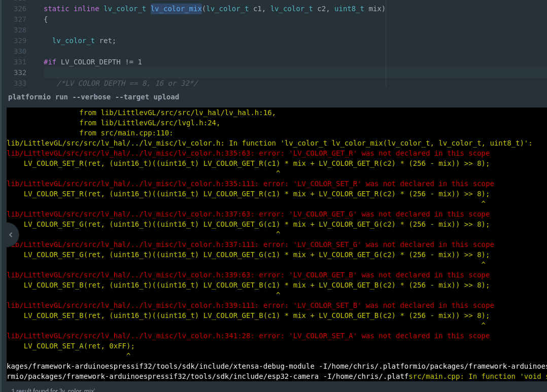
Task: Click the left-pointing chevron panel toggle
Action: click(x=11, y=235)
